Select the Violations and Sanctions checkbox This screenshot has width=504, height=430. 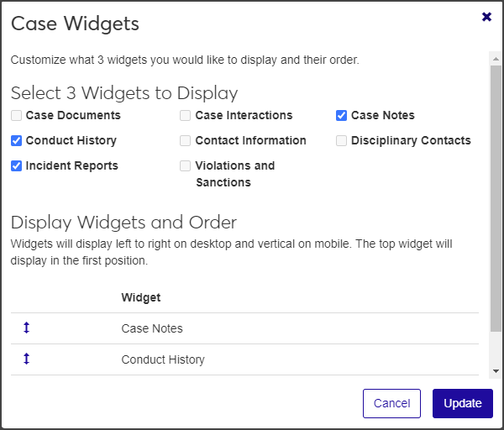click(186, 166)
